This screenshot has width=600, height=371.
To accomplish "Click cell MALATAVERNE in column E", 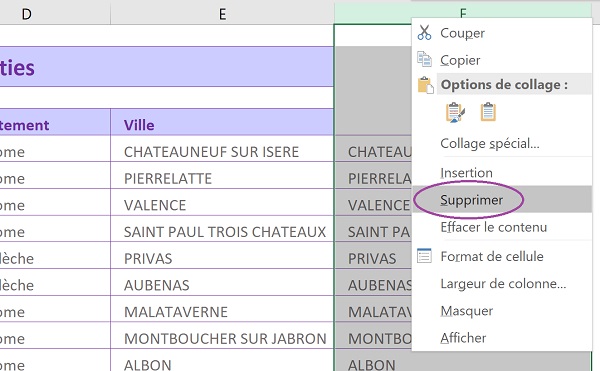I will pyautogui.click(x=222, y=309).
